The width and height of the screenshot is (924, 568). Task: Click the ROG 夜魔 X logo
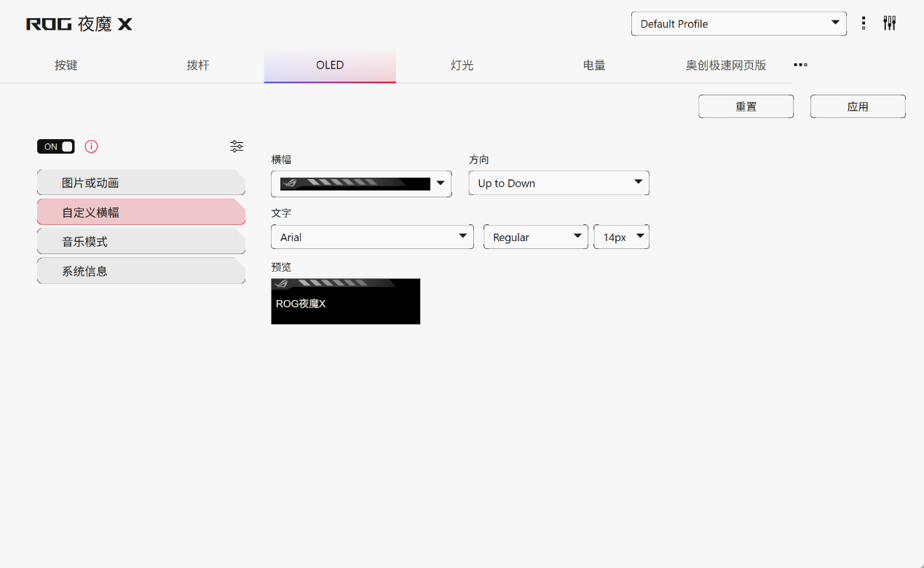(x=79, y=24)
